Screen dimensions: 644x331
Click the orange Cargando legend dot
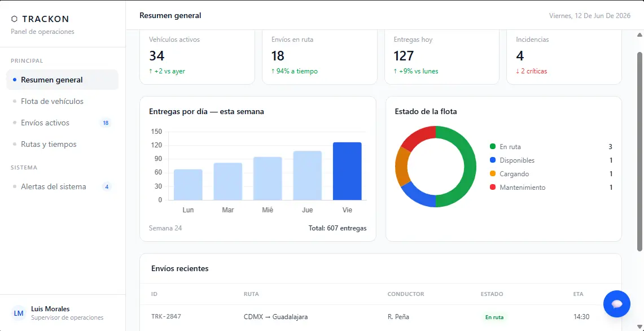(493, 174)
